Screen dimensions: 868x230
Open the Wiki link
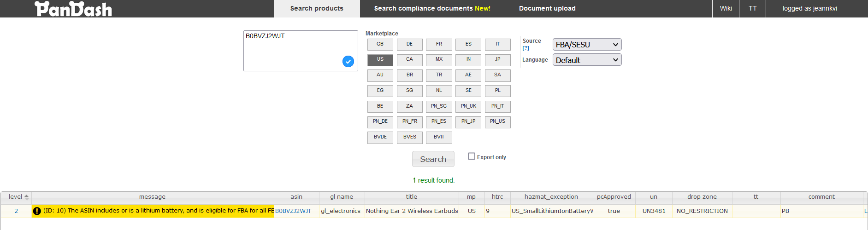pyautogui.click(x=726, y=9)
